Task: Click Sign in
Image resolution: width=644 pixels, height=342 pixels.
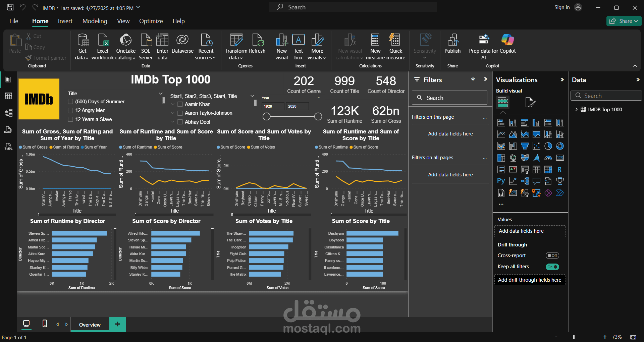Action: (x=562, y=7)
